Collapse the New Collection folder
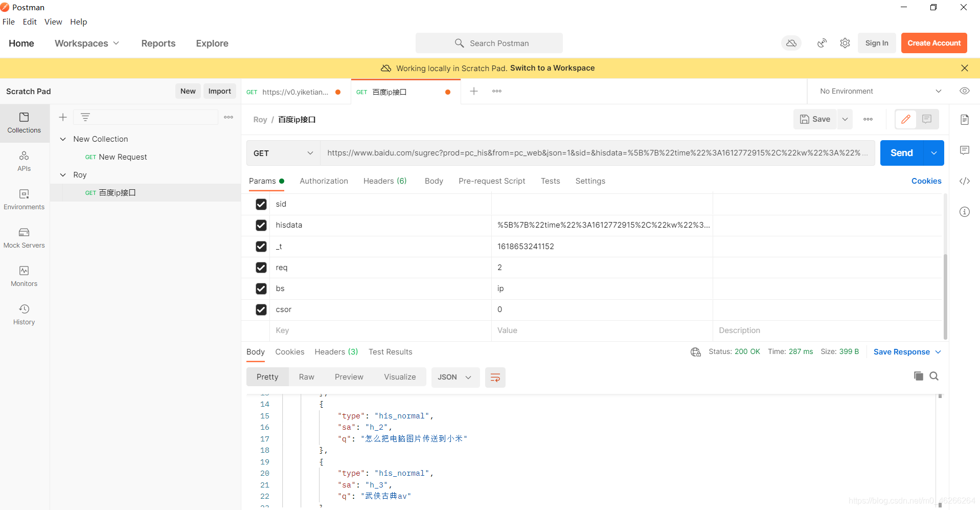 tap(63, 139)
